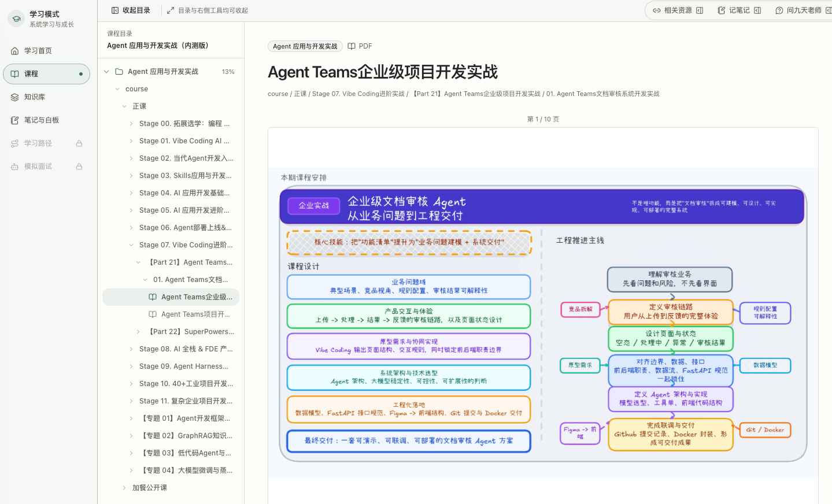The height and width of the screenshot is (504, 832).
Task: Open the locked 学习路径 menu item
Action: click(47, 143)
